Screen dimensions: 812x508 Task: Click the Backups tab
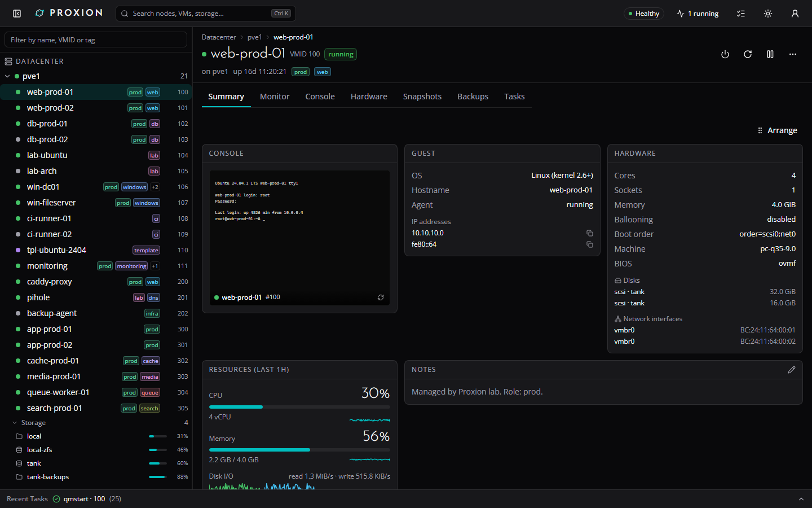[x=473, y=97]
